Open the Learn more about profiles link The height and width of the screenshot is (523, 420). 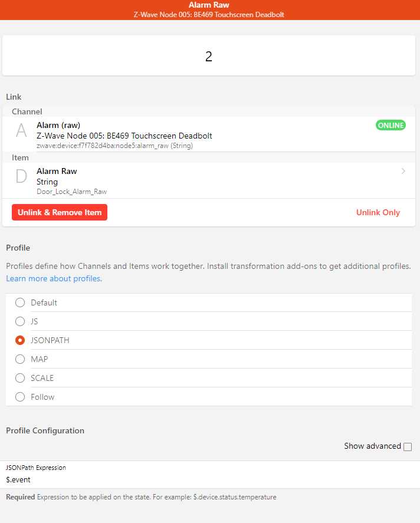[x=54, y=278]
